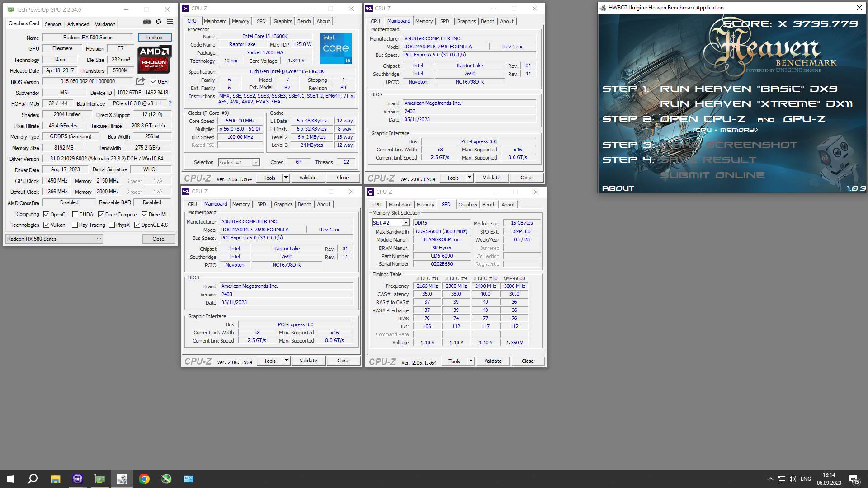Open the network tray icon
Viewport: 868px width, 488px height.
pos(782,479)
